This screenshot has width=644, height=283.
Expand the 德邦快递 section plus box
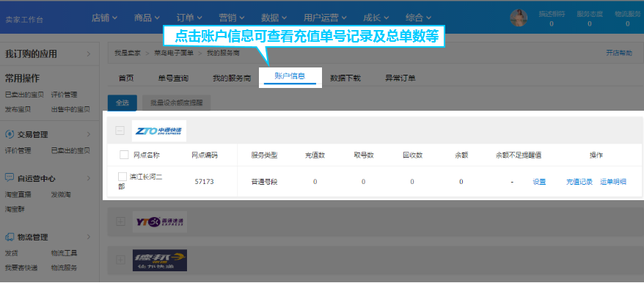tap(120, 260)
